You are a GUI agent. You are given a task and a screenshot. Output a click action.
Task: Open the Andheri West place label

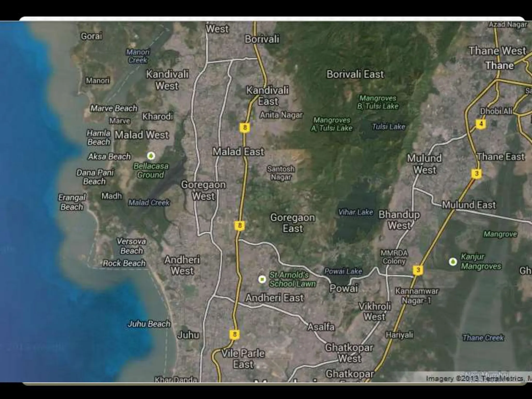pyautogui.click(x=182, y=265)
